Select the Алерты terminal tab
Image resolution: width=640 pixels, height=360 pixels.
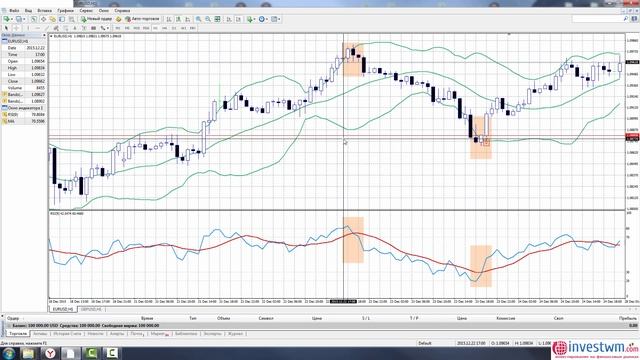pyautogui.click(x=117, y=334)
